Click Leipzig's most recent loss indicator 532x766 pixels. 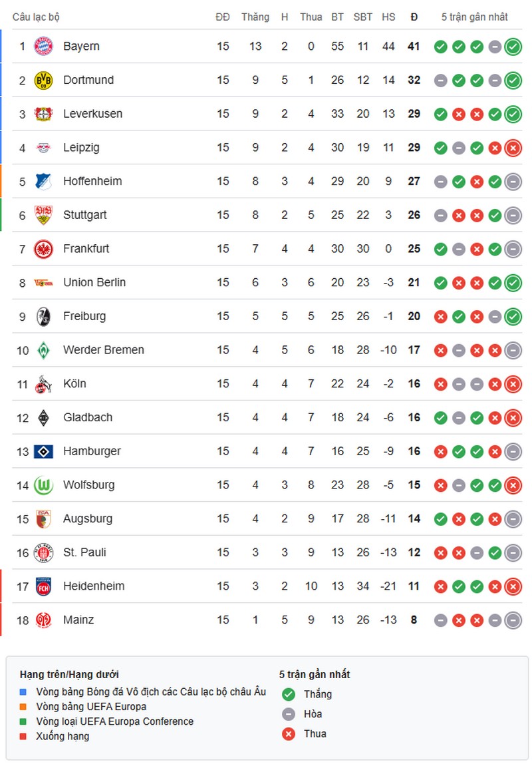[x=513, y=148]
